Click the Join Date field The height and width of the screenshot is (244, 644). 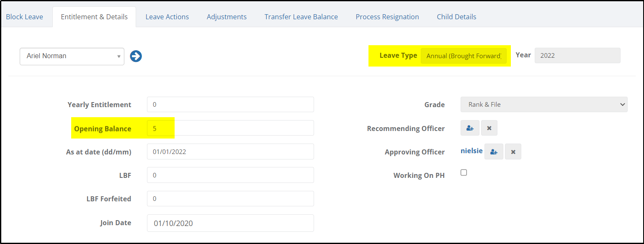click(230, 223)
